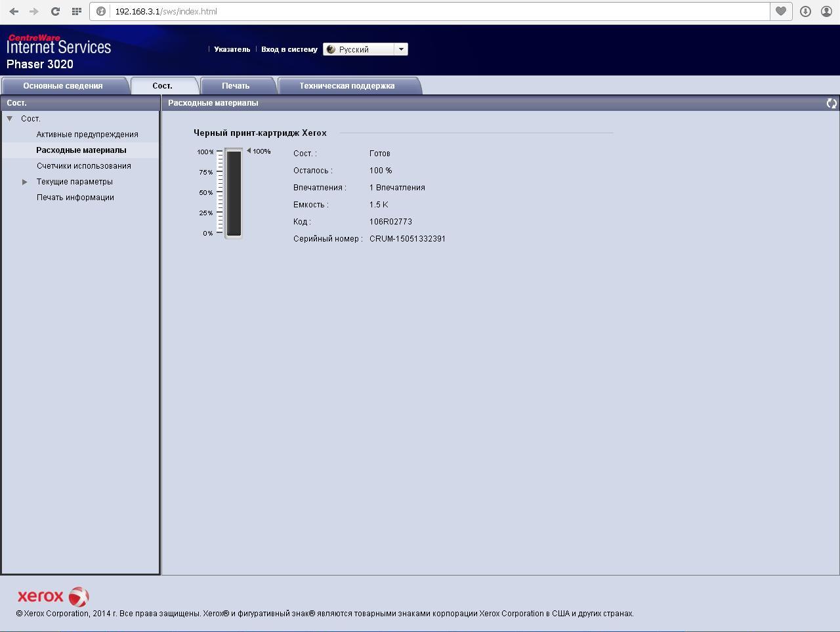Click the Сост. root tree label

coord(31,119)
